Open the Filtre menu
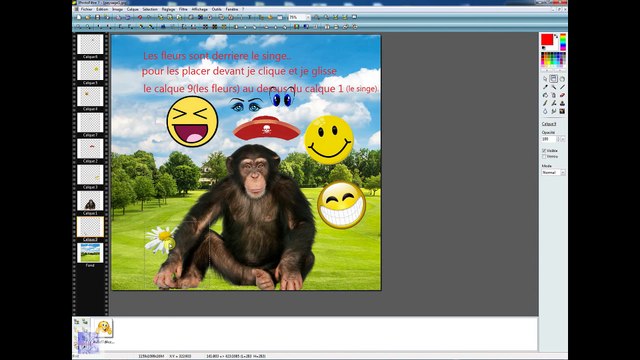This screenshot has height=360, width=640. tap(183, 9)
